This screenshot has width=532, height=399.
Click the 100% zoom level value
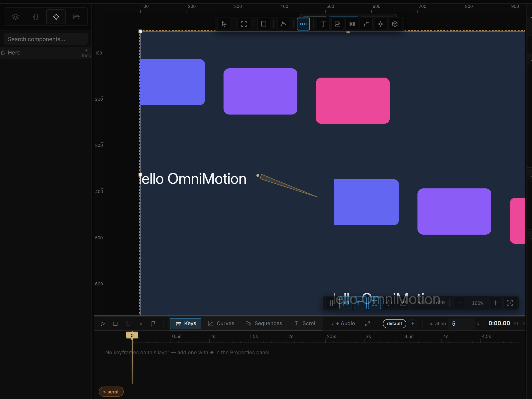[x=478, y=303]
